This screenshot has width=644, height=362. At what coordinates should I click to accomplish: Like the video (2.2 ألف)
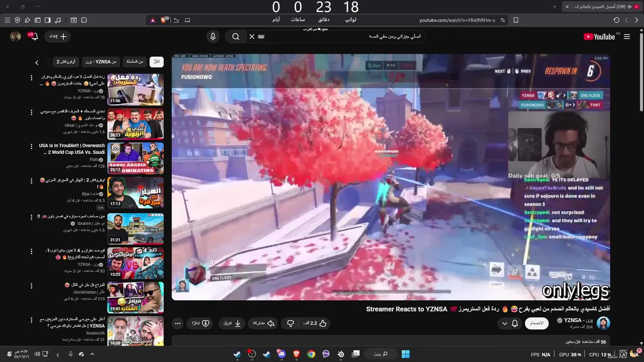click(x=315, y=323)
